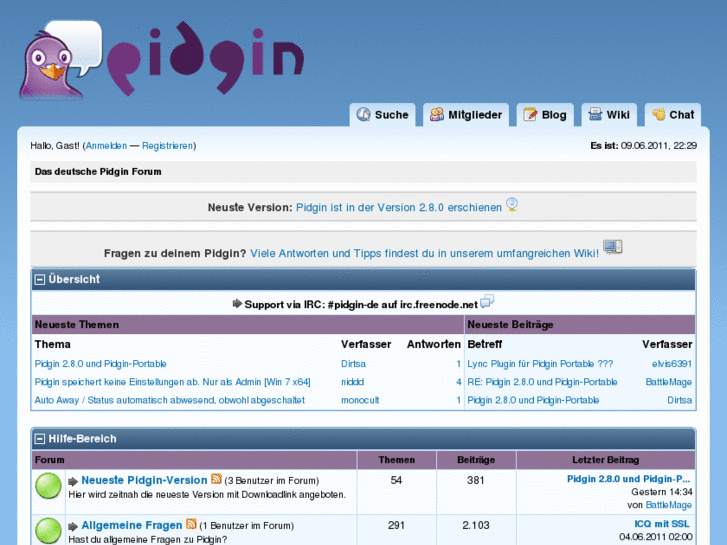Open 'von BattleMage' last post author
This screenshot has width=727, height=545.
669,505
